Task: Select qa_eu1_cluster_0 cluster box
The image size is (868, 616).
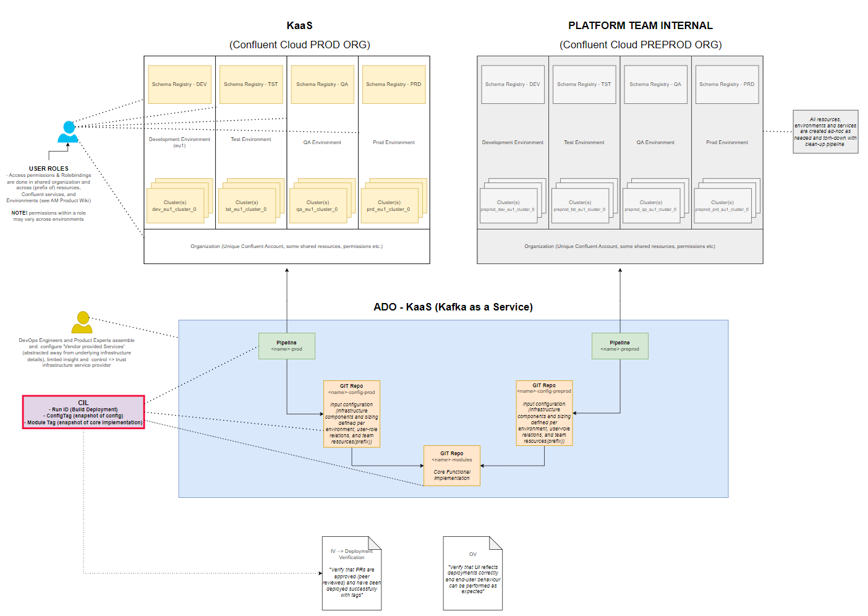Action: (318, 205)
